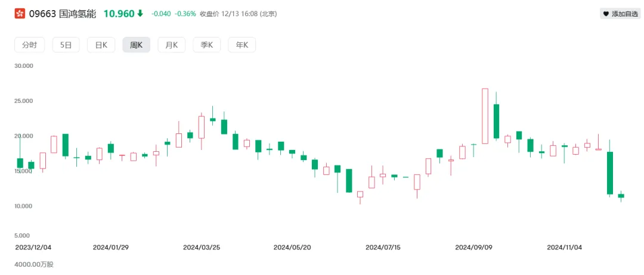This screenshot has width=644, height=275.
Task: Switch to the 月K chart tab
Action: coord(172,45)
